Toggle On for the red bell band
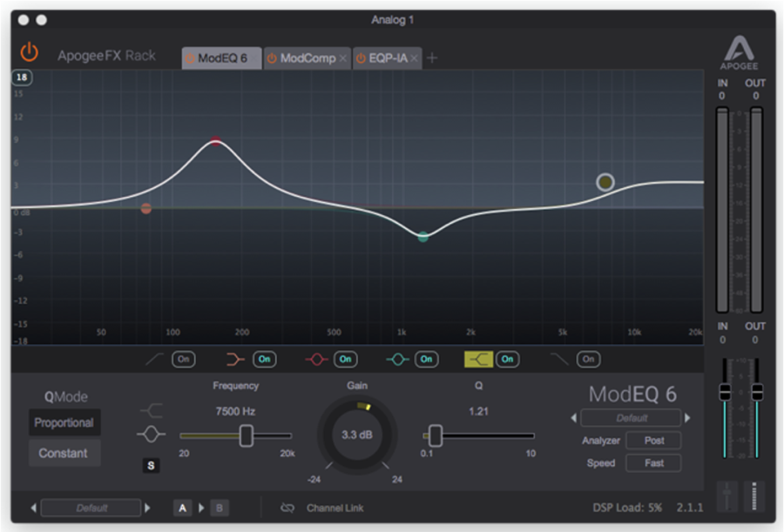The image size is (784, 532). (346, 359)
